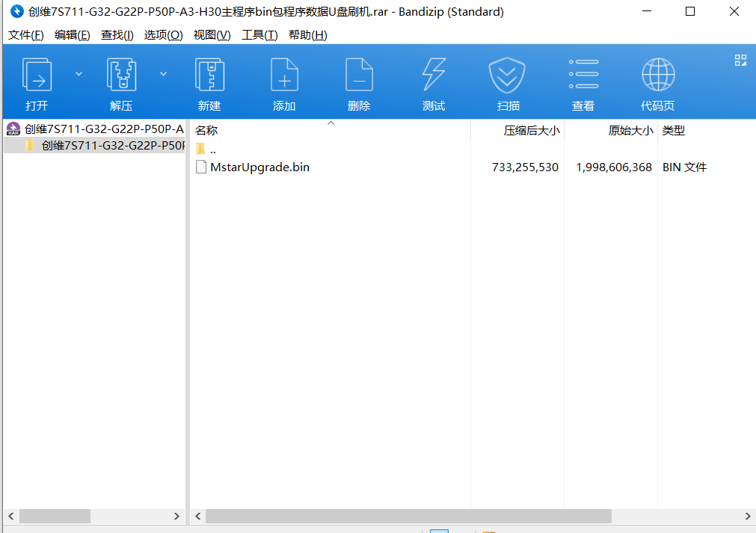Click the 'BIN 文件' type cell

(x=685, y=167)
